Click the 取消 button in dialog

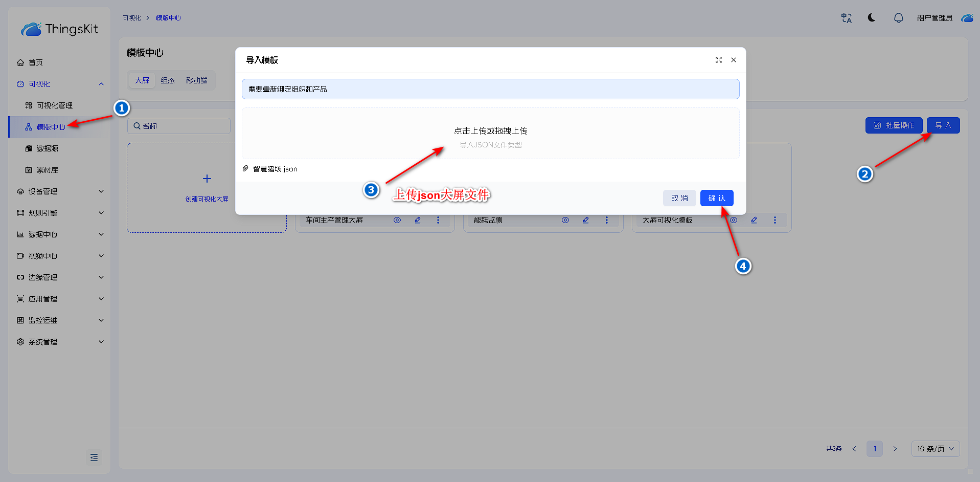(x=679, y=198)
